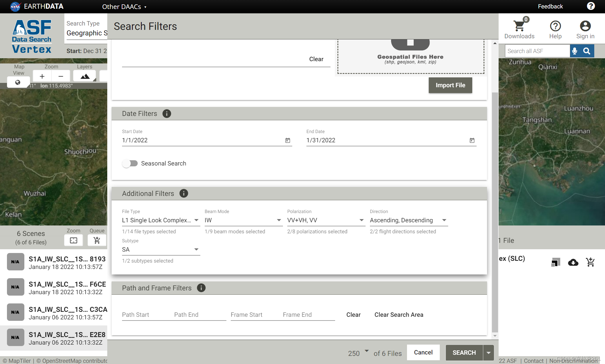Open the Polarization dropdown
The image size is (605, 364).
(326, 220)
